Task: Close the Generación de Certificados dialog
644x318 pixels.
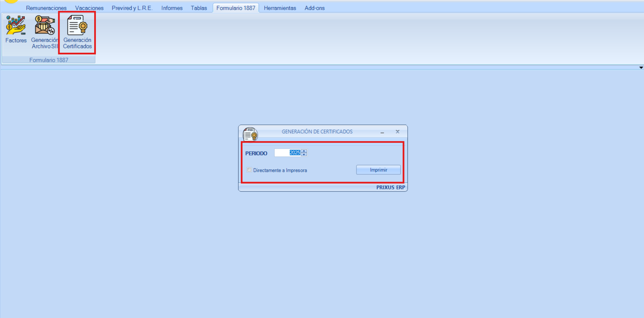Action: [x=397, y=132]
